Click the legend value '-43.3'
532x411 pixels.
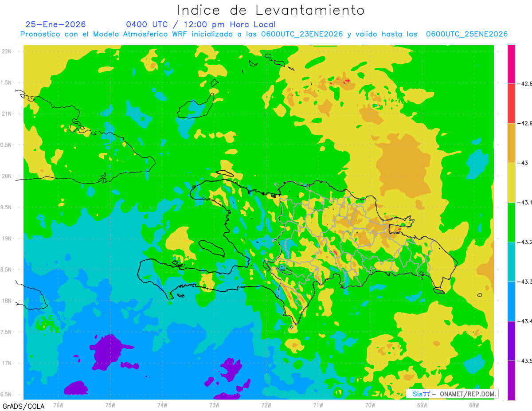pos(525,282)
